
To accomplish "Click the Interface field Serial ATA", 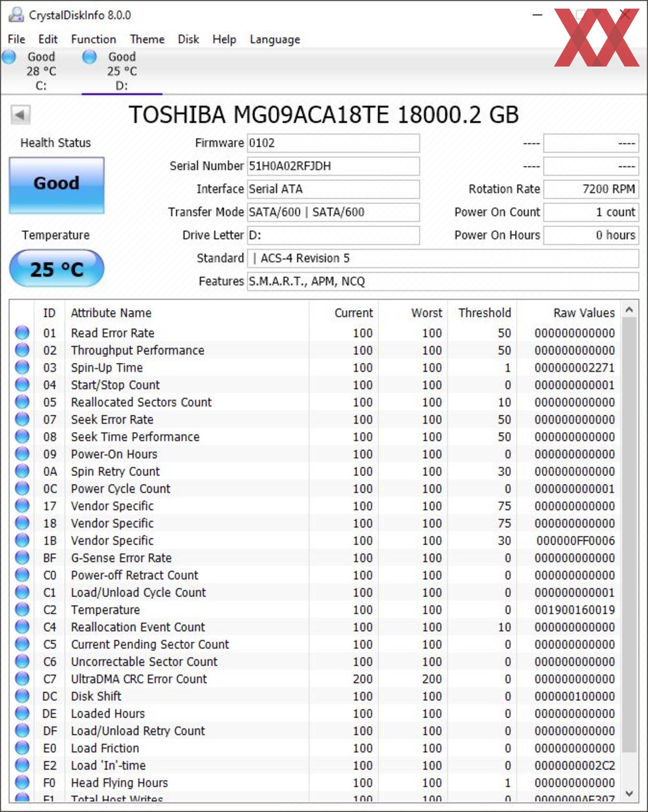I will click(333, 189).
